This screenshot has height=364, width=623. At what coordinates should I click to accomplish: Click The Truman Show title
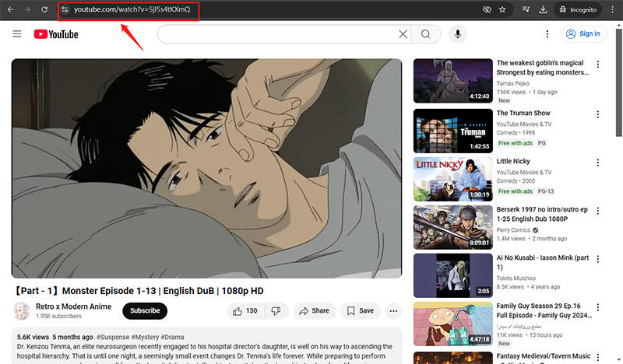[x=523, y=113]
